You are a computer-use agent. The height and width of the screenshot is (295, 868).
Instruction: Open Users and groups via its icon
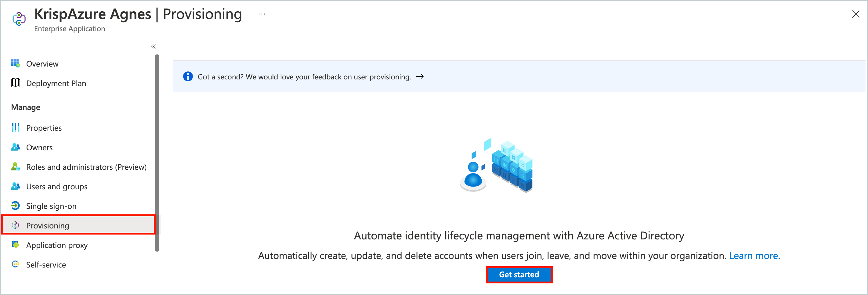coord(16,186)
